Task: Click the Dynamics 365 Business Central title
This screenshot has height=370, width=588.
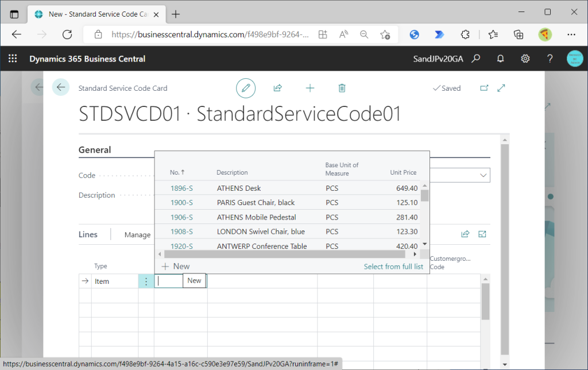Action: (x=87, y=59)
